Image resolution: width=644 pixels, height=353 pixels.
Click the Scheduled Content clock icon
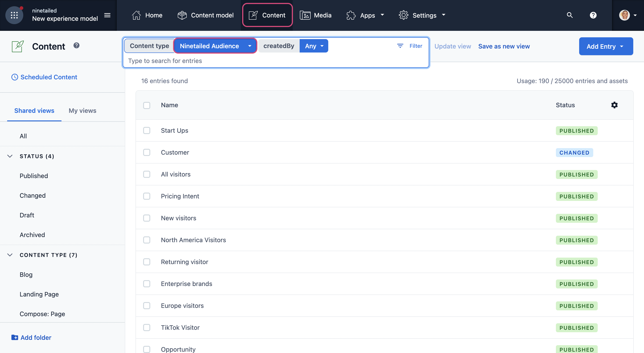point(15,77)
